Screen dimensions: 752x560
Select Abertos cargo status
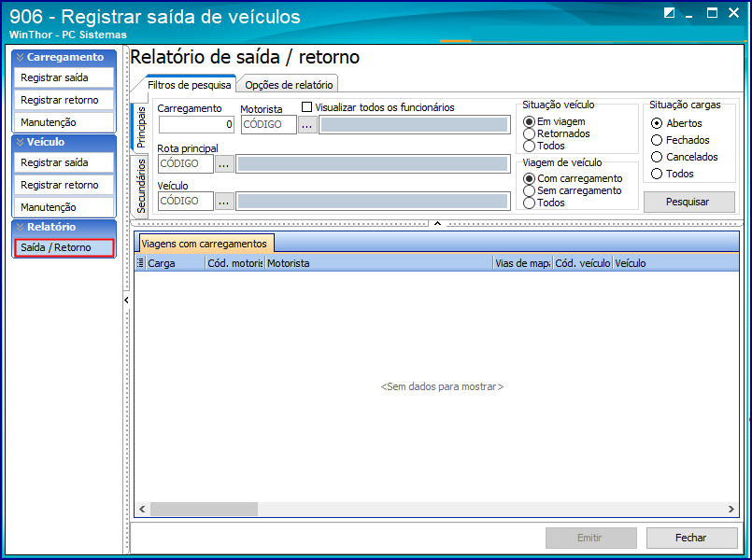click(657, 123)
